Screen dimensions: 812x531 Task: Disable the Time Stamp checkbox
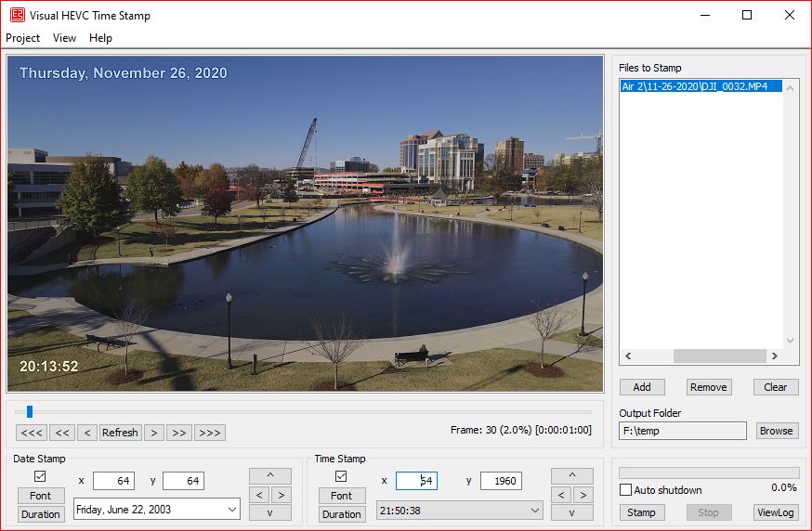(341, 476)
